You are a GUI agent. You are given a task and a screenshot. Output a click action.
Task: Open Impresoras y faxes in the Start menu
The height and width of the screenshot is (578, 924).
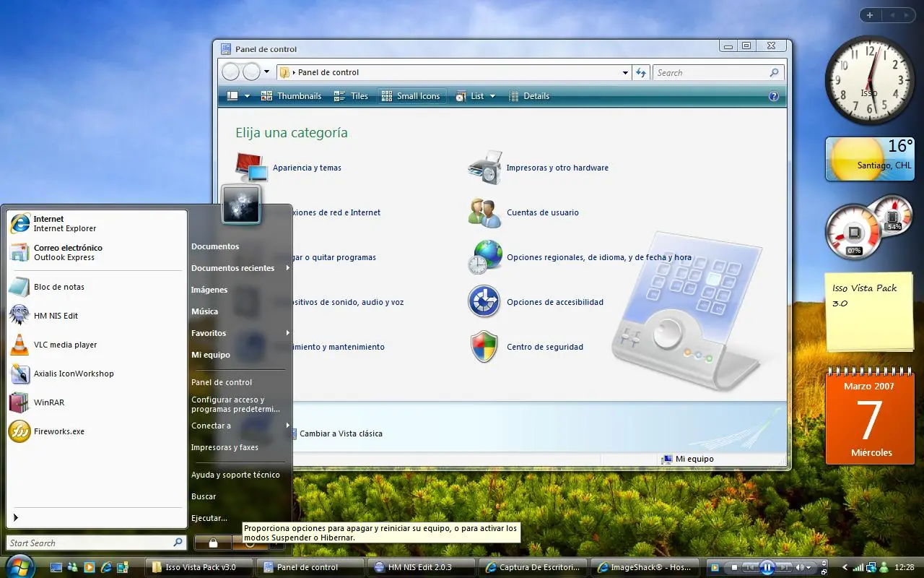tap(225, 447)
